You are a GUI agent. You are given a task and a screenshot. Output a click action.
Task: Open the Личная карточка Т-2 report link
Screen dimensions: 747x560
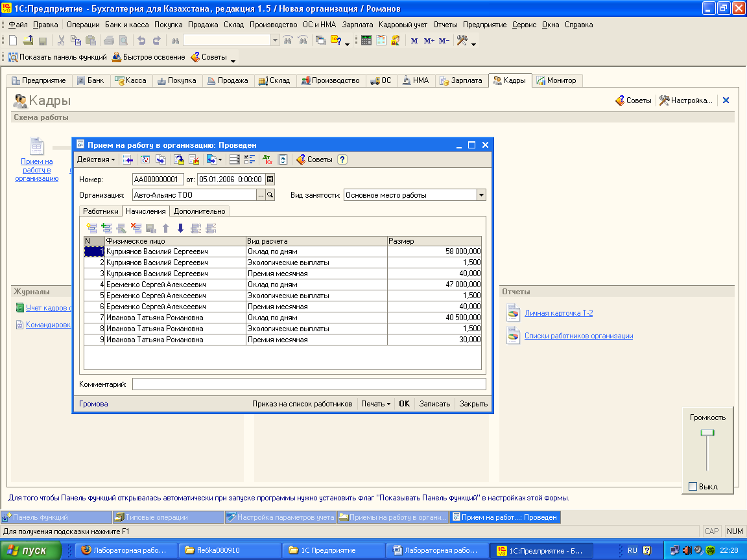click(x=558, y=313)
